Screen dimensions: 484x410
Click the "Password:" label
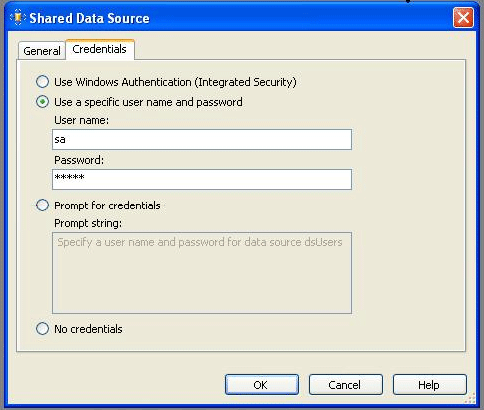79,160
